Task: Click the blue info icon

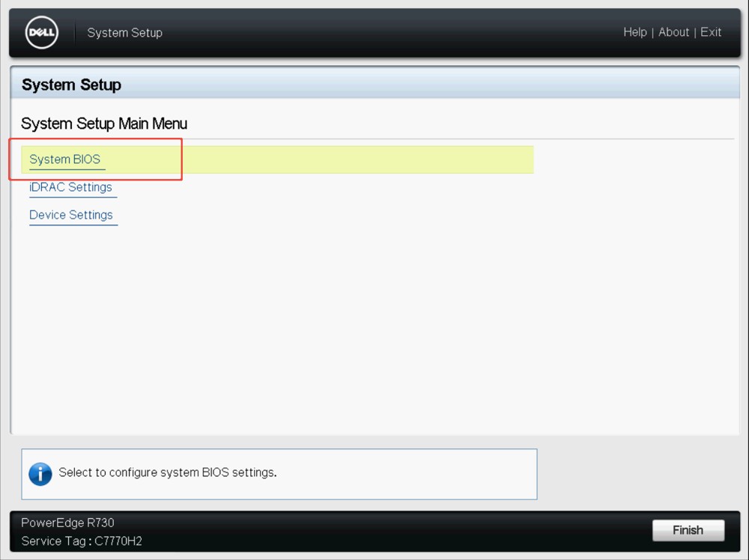Action: pos(40,474)
